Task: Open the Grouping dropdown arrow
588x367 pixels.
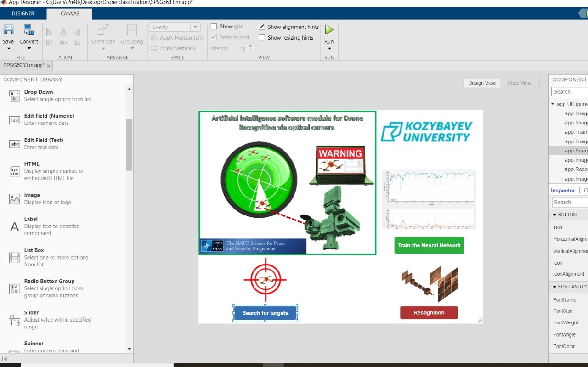Action: (x=132, y=49)
